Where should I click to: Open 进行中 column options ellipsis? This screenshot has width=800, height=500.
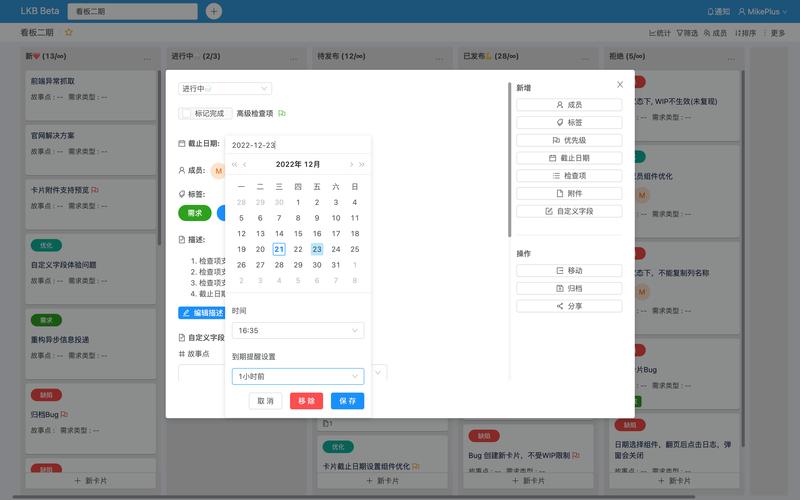pyautogui.click(x=293, y=59)
